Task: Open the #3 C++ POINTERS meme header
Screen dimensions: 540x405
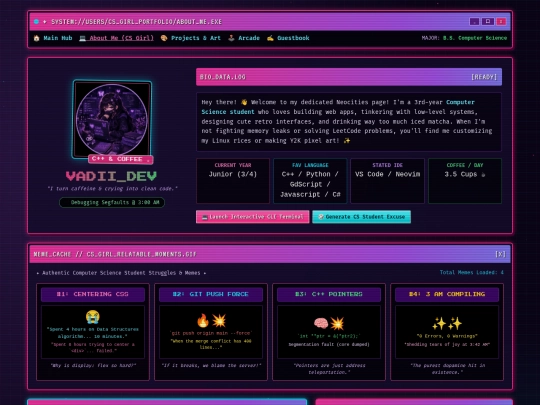Action: [329, 294]
